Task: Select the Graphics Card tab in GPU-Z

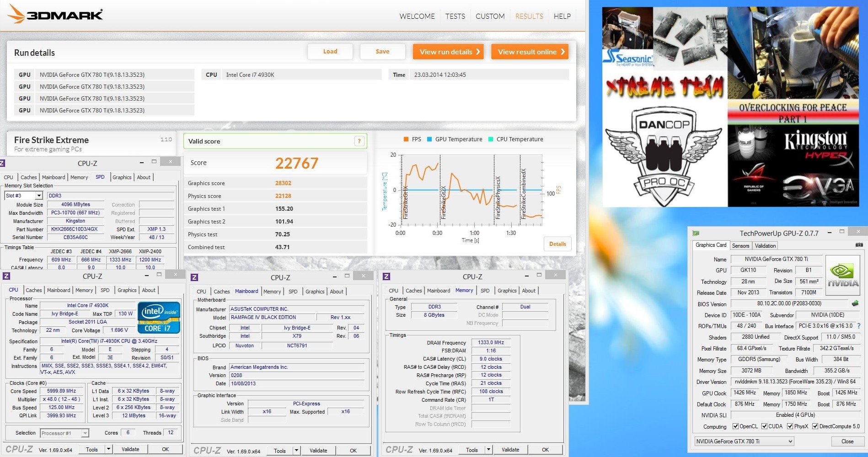Action: tap(711, 245)
